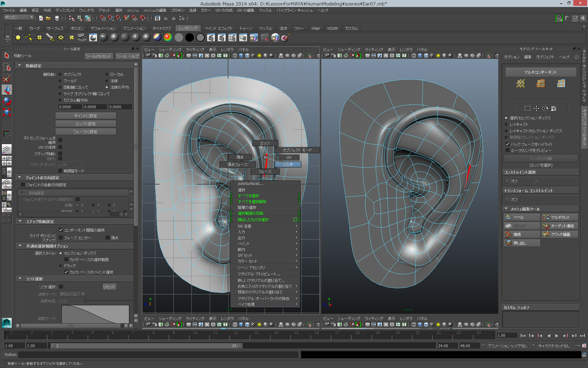Click the Set to Point button
The height and width of the screenshot is (368, 588).
pyautogui.click(x=85, y=116)
